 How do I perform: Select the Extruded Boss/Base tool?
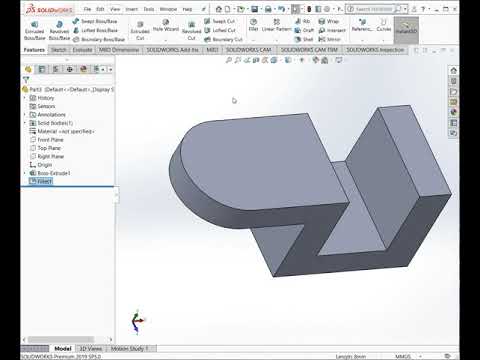34,30
